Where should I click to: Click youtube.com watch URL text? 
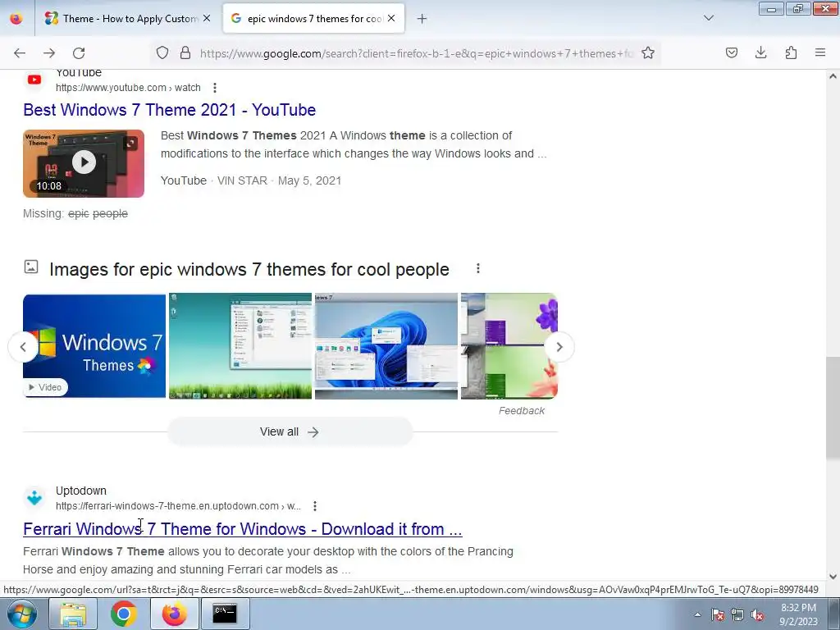click(128, 88)
